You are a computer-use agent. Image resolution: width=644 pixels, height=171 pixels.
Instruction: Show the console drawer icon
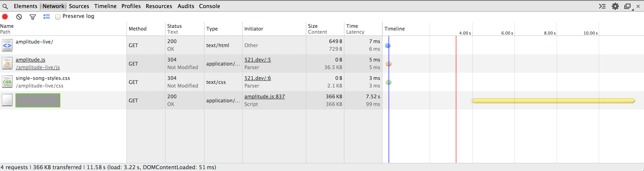point(602,6)
